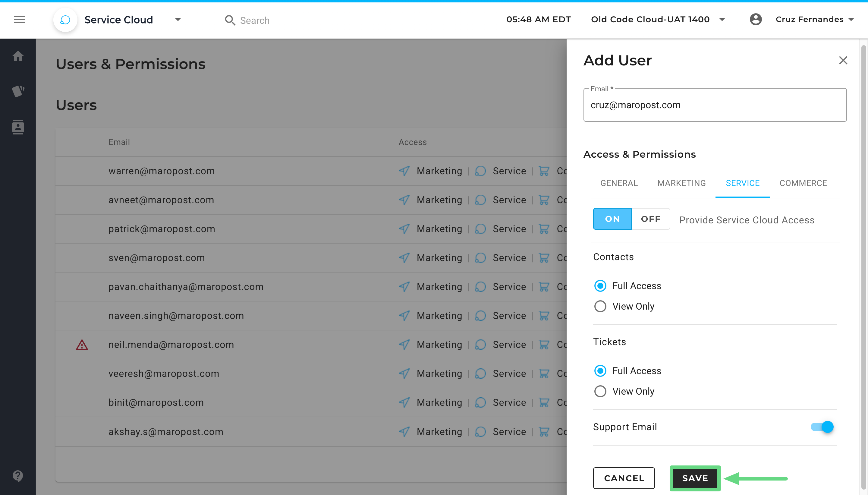
Task: Open the hamburger navigation menu
Action: [19, 20]
